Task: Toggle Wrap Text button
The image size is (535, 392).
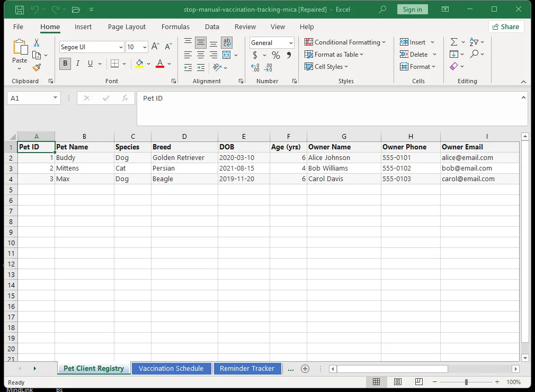Action: (227, 43)
